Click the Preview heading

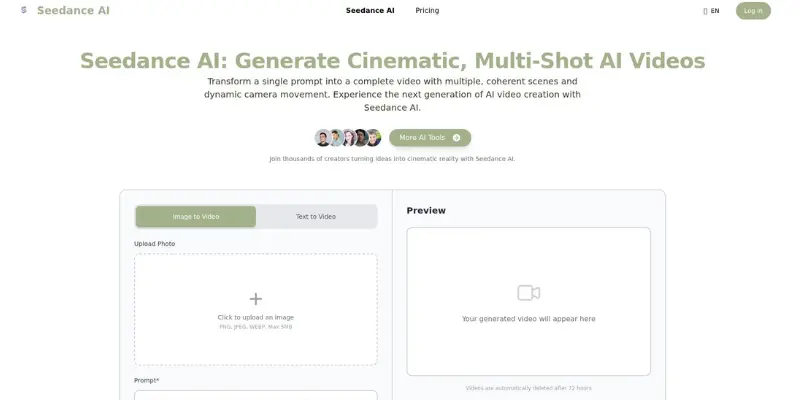click(x=426, y=211)
